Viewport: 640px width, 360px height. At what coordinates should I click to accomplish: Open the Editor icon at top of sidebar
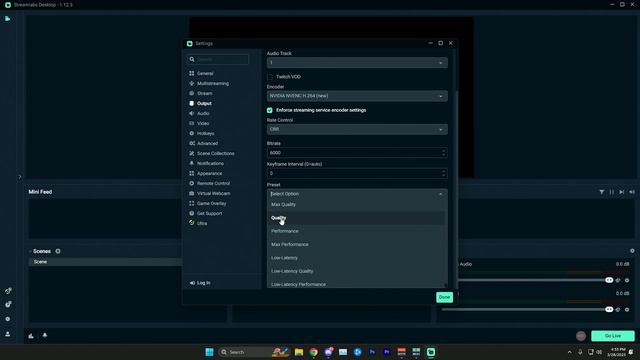click(8, 19)
